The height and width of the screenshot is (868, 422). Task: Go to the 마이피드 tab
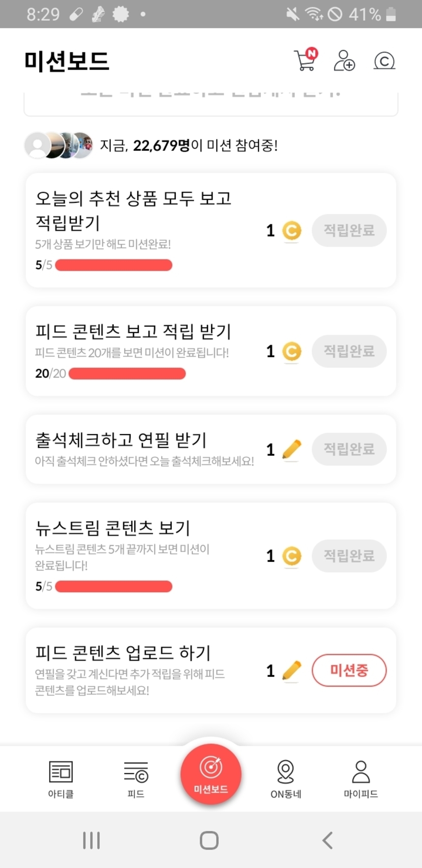(x=360, y=778)
